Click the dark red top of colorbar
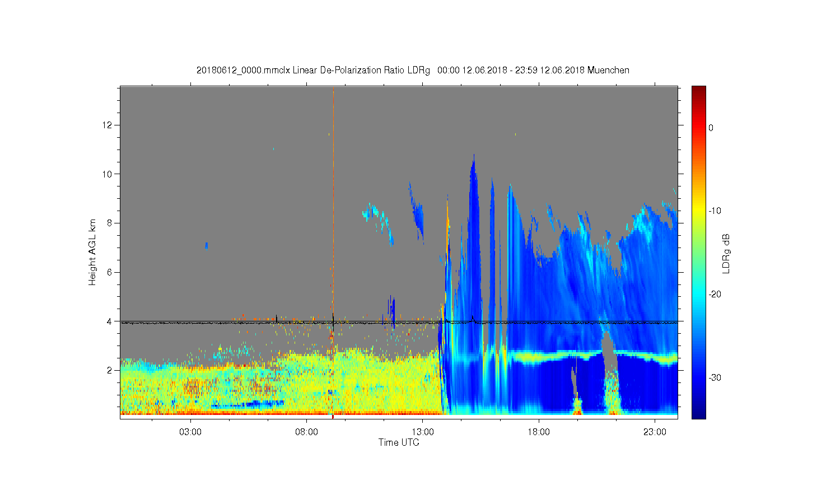This screenshot has height=504, width=840. tap(698, 90)
